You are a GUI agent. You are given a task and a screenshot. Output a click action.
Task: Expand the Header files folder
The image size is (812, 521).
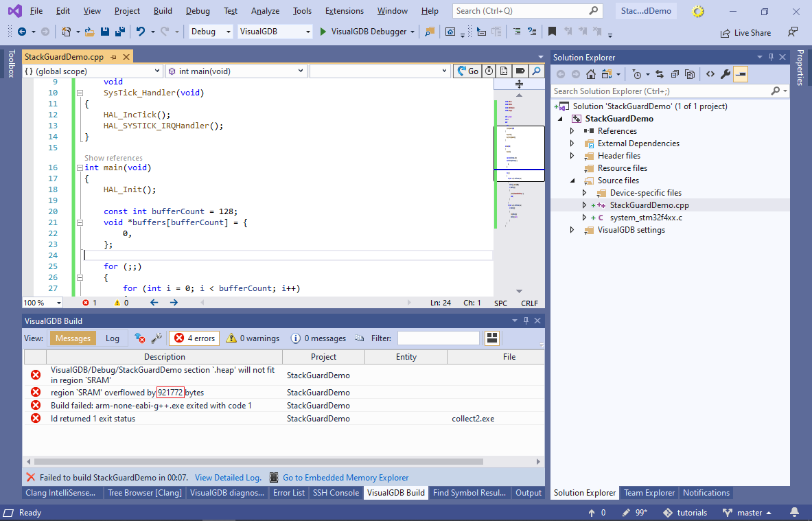coord(572,156)
